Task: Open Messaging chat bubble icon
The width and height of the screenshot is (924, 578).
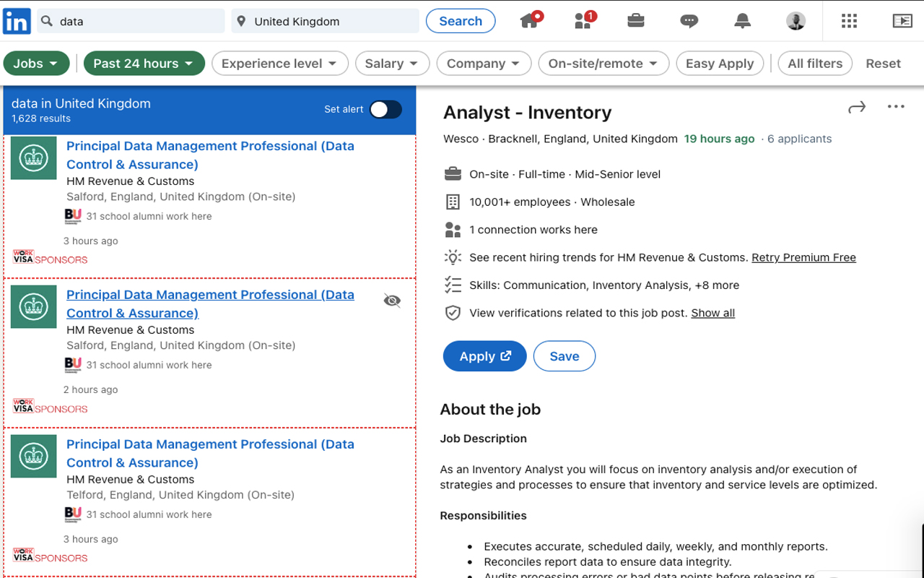Action: (x=689, y=21)
